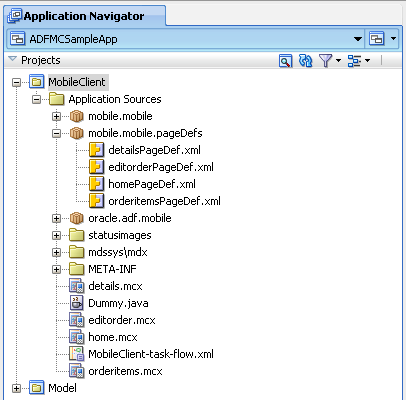Select the MobileClient project label
The width and height of the screenshot is (406, 400).
pyautogui.click(x=77, y=82)
